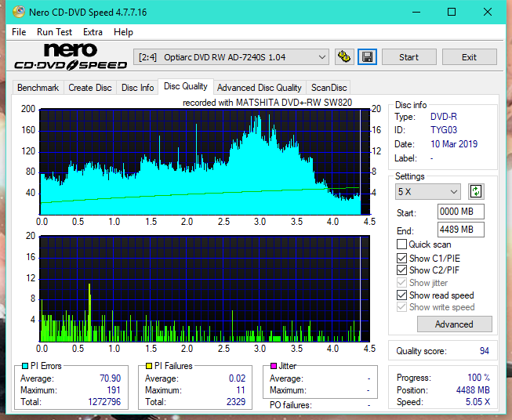512x420 pixels.
Task: Minimize the Nero window
Action: pos(416,12)
